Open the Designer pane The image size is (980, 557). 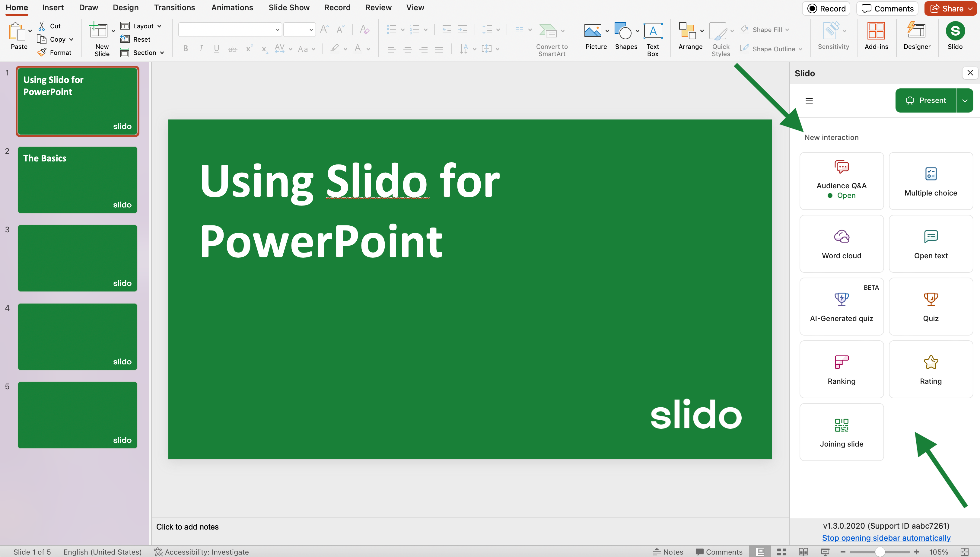(x=917, y=36)
